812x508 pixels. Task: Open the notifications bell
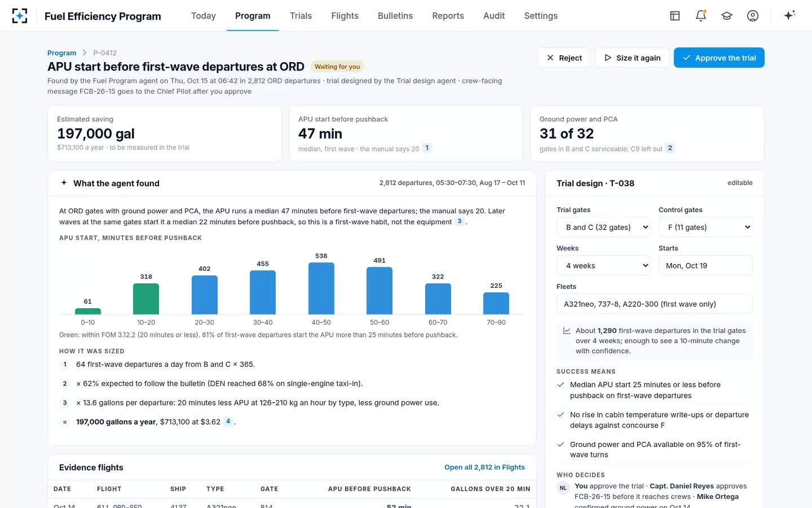[x=701, y=16]
